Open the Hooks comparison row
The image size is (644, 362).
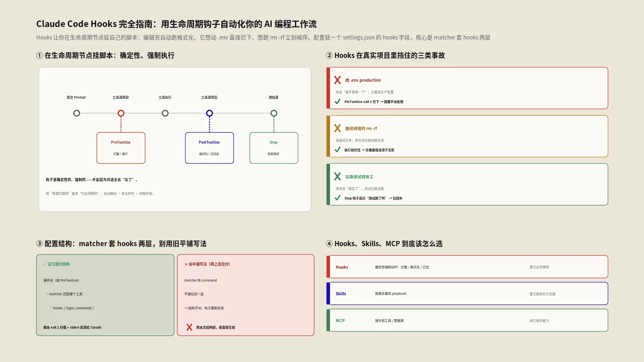[x=467, y=267]
